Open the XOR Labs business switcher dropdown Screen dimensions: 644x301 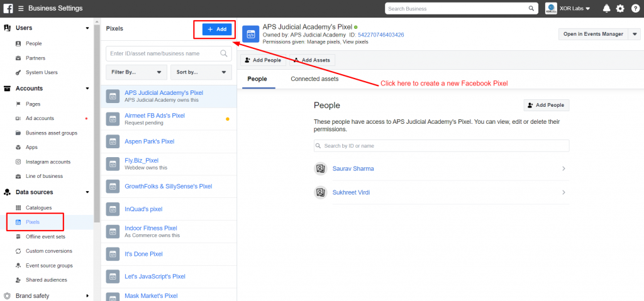(x=575, y=9)
